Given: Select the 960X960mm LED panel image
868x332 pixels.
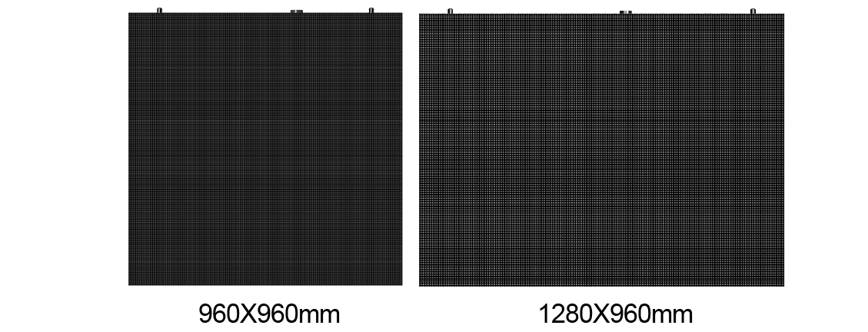Looking at the screenshot, I should (x=265, y=149).
